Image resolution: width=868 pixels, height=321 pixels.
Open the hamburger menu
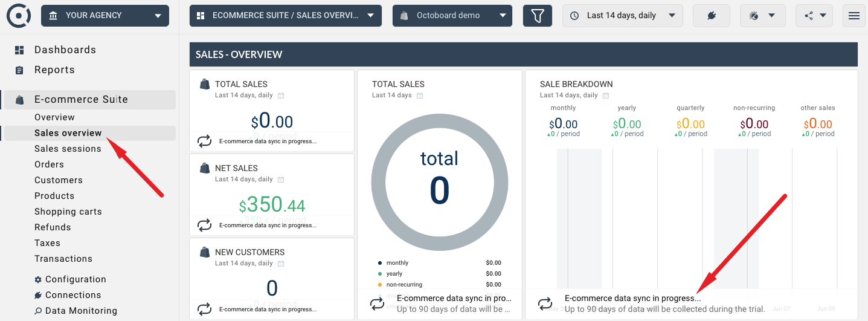pyautogui.click(x=854, y=15)
